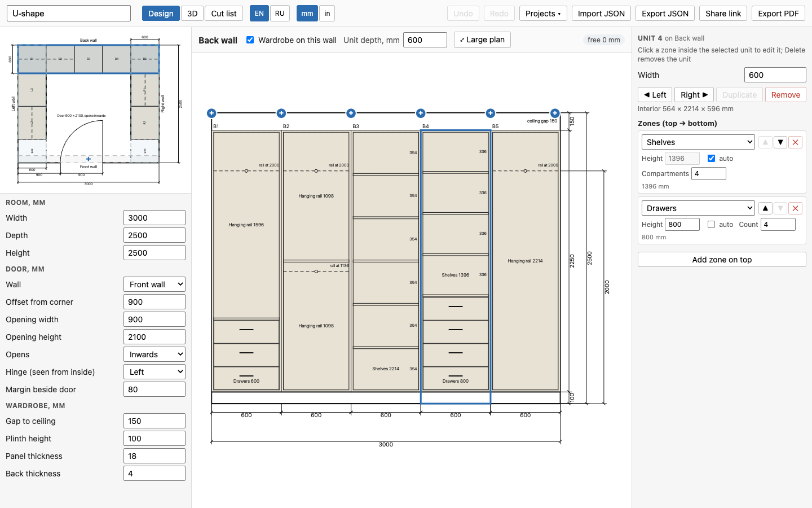
Task: Click the Large plan button
Action: tap(482, 40)
